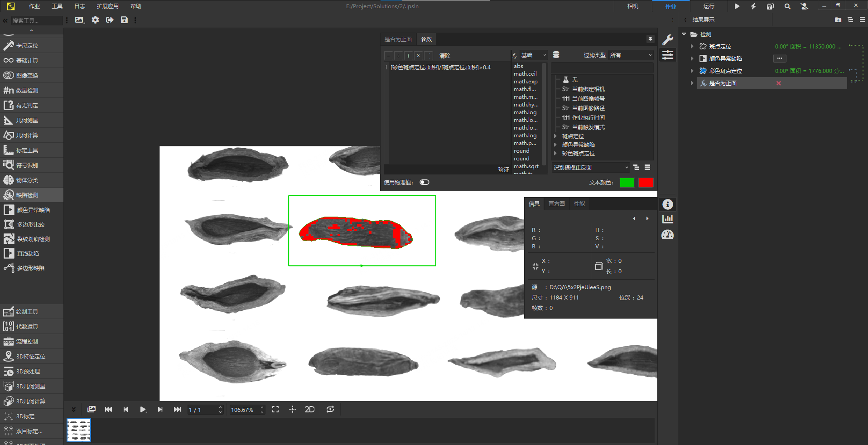
Task: Open the 扩展应用 menu
Action: tap(107, 6)
